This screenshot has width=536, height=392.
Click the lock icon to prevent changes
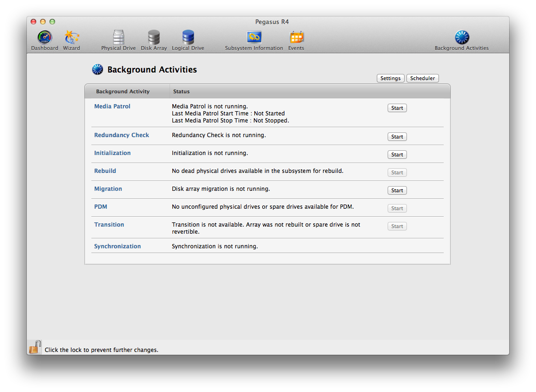point(35,347)
